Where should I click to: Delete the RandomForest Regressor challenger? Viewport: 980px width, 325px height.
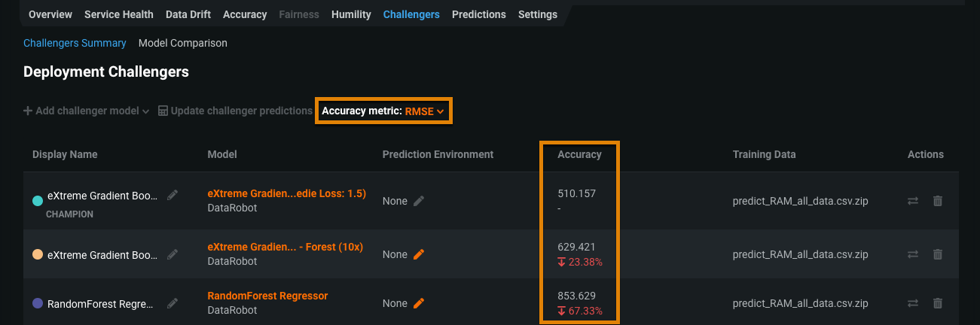(938, 303)
